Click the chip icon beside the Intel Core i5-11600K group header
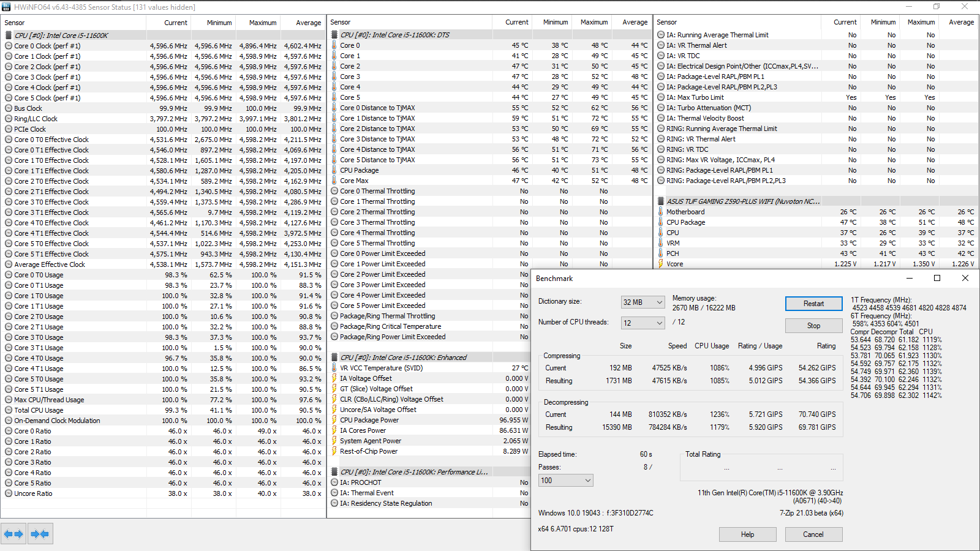 pyautogui.click(x=9, y=36)
